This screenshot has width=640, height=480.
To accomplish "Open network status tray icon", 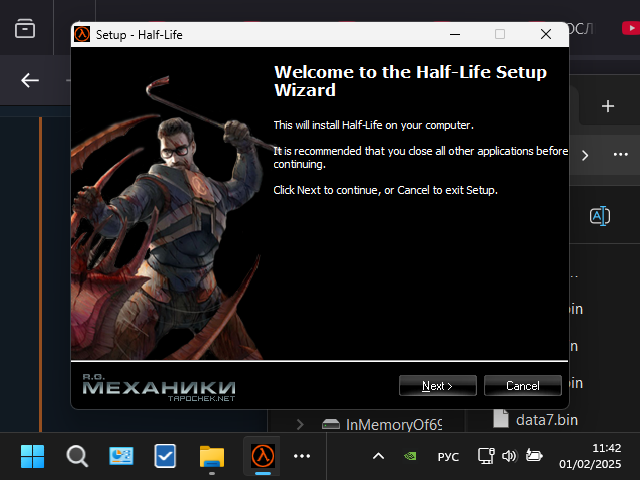I will tap(486, 456).
